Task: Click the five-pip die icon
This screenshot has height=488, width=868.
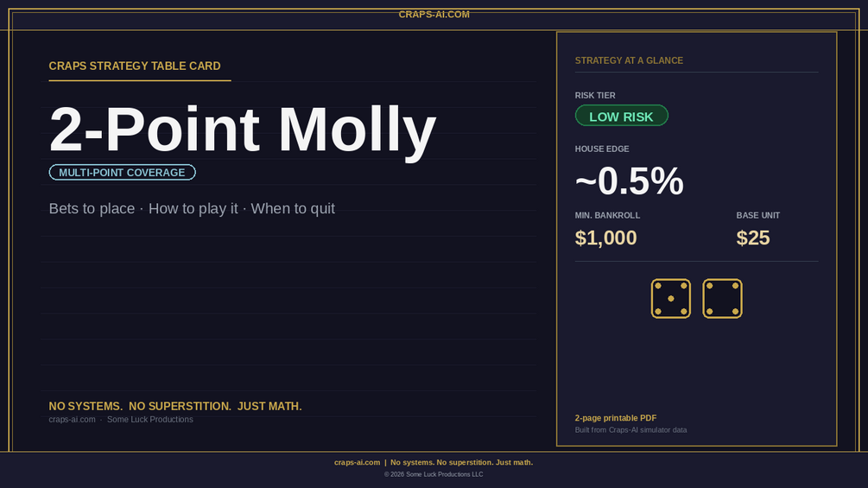Action: click(x=670, y=298)
